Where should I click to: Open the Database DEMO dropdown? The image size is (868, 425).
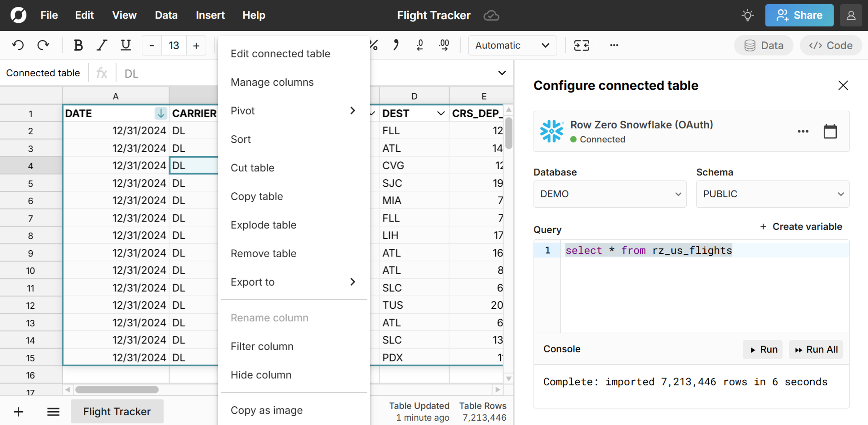point(609,194)
